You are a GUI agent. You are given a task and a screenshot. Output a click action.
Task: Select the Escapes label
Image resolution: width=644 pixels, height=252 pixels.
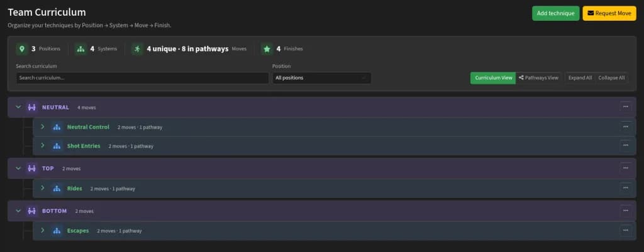78,231
